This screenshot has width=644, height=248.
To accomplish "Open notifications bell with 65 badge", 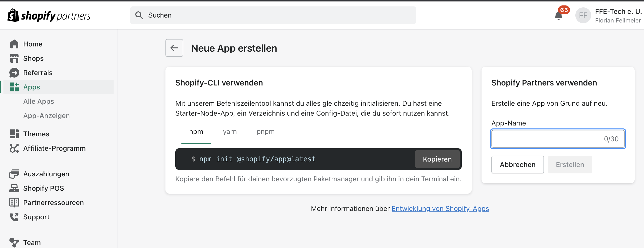I will point(559,16).
